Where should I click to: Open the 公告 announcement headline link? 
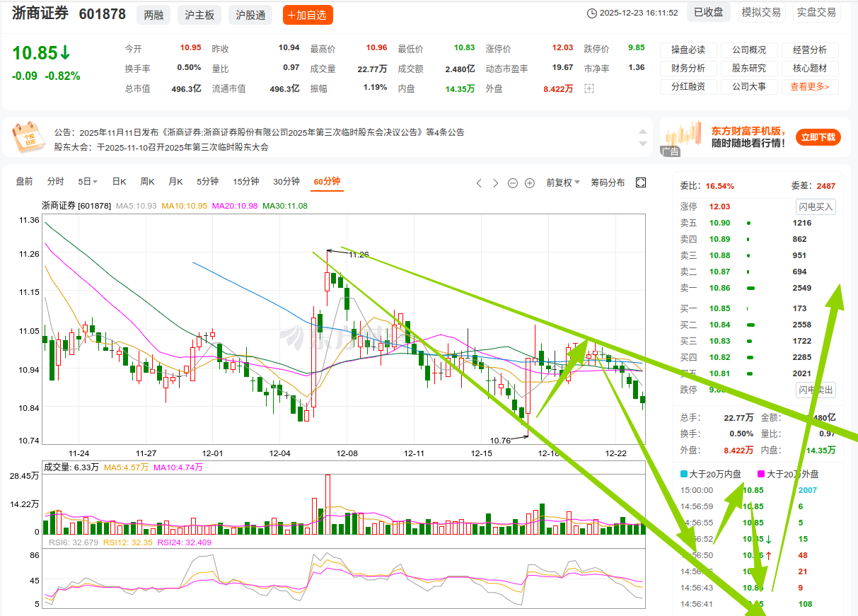(x=260, y=132)
